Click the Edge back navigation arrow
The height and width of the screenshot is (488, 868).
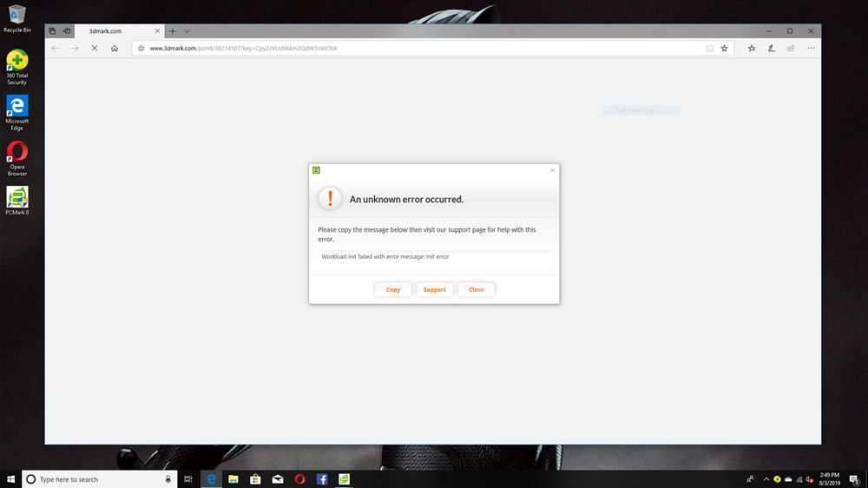56,48
